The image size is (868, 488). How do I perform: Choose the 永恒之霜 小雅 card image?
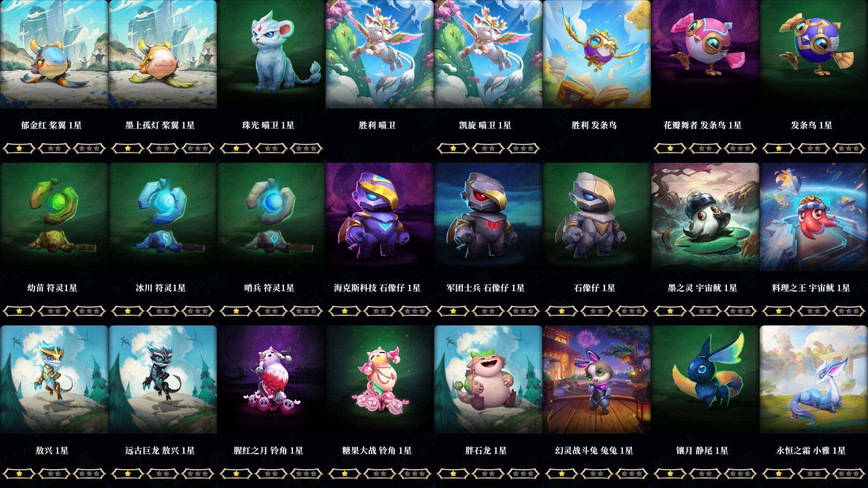click(x=814, y=380)
